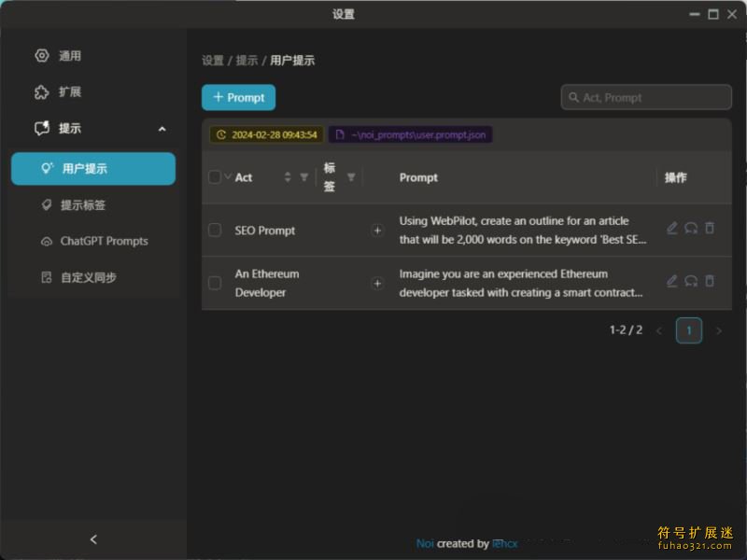Check the An Ethereum Developer row checkbox

(215, 284)
